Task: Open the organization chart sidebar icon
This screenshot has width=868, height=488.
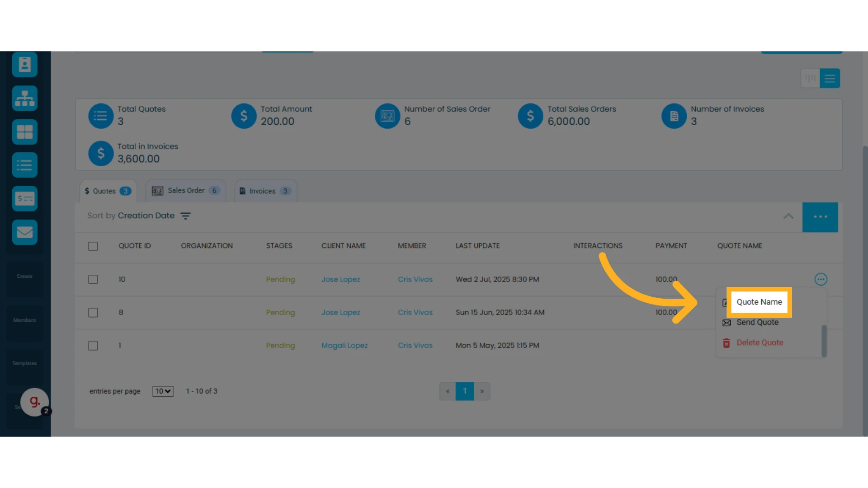Action: pos(24,98)
